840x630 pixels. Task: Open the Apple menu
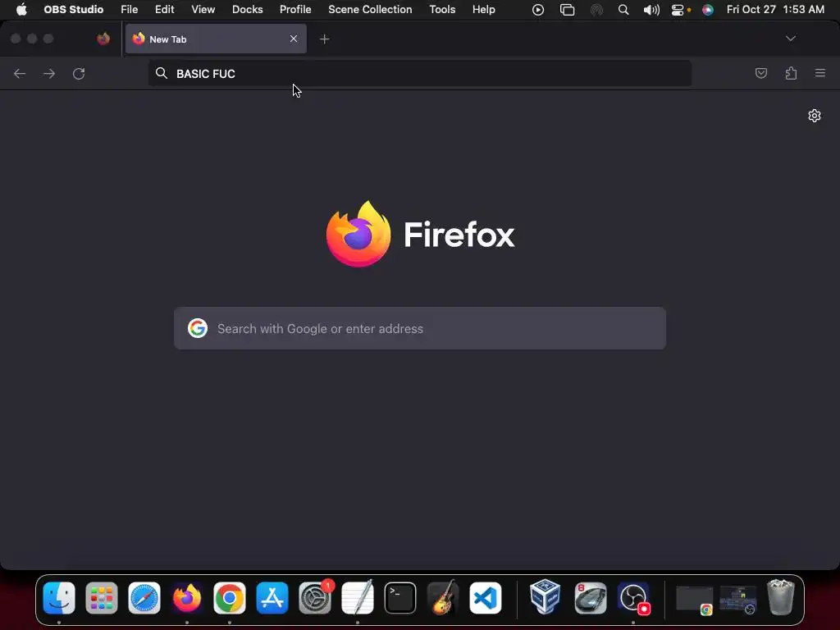pos(21,10)
